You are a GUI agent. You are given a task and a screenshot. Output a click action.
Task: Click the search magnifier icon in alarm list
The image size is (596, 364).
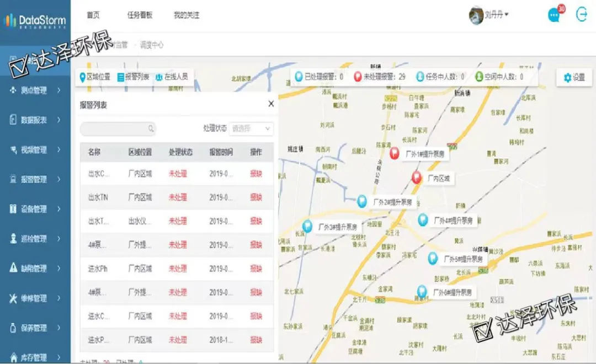(151, 129)
